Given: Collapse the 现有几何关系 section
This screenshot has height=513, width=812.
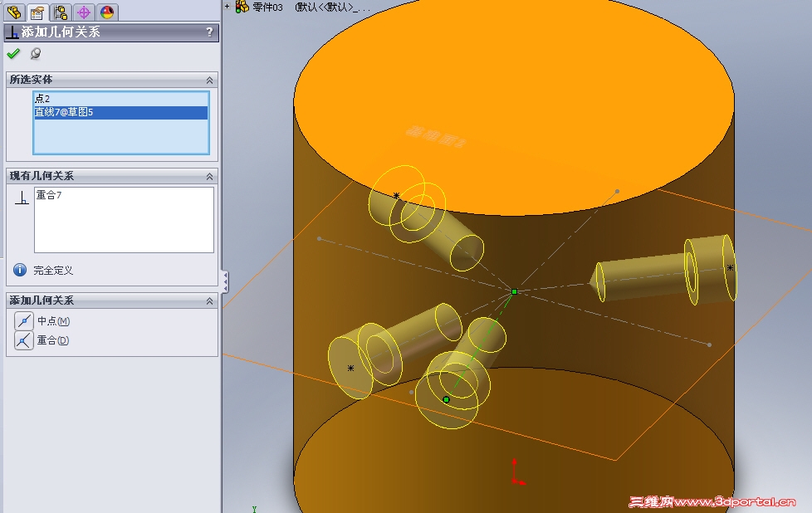Looking at the screenshot, I should tap(210, 177).
